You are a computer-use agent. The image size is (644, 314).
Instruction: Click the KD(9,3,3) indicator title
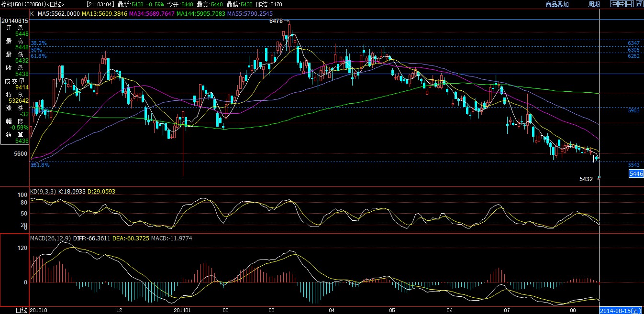43,191
